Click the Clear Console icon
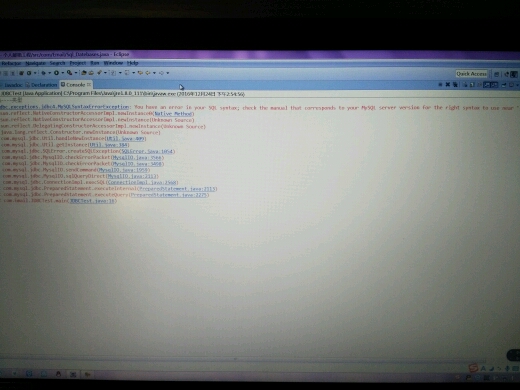This screenshot has width=520, height=390. coord(464,85)
